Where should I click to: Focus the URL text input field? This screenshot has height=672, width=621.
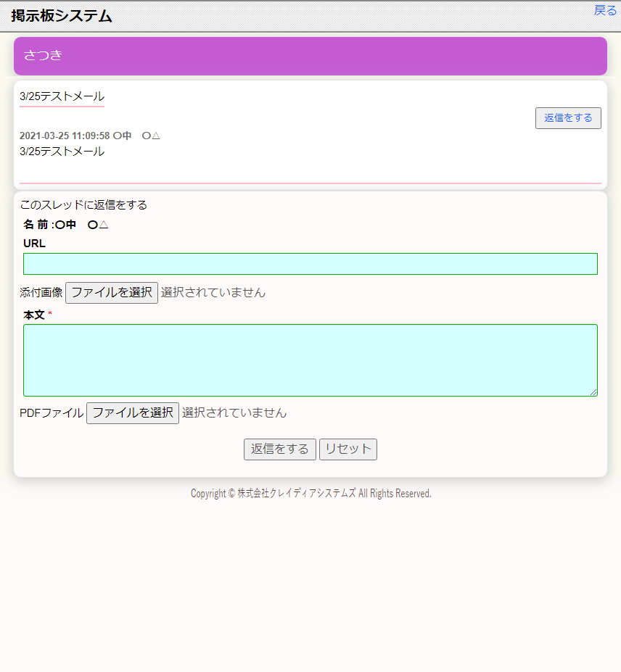pos(310,264)
